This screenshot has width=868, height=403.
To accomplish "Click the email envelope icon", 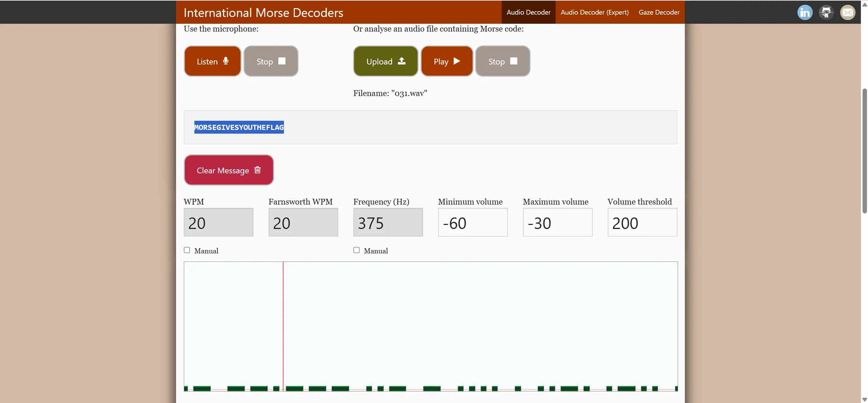I will pos(847,13).
